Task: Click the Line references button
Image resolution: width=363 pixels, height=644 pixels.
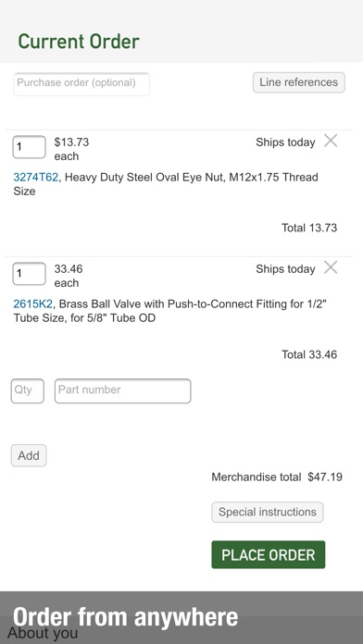Action: point(299,82)
